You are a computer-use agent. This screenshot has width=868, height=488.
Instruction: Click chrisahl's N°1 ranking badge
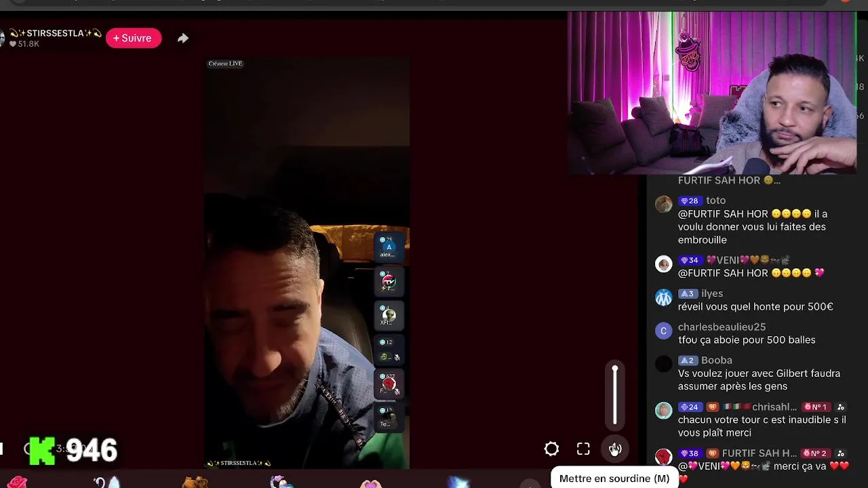(x=815, y=407)
